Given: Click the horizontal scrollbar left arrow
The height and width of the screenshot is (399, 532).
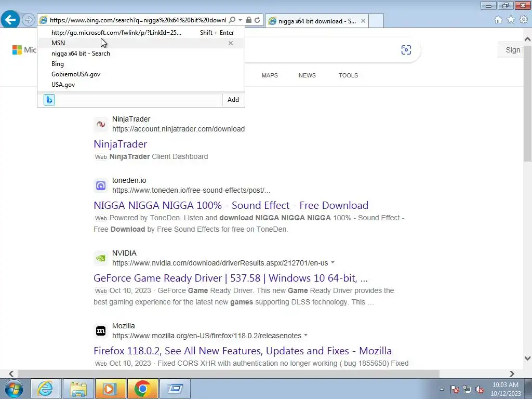Looking at the screenshot, I should [11, 374].
